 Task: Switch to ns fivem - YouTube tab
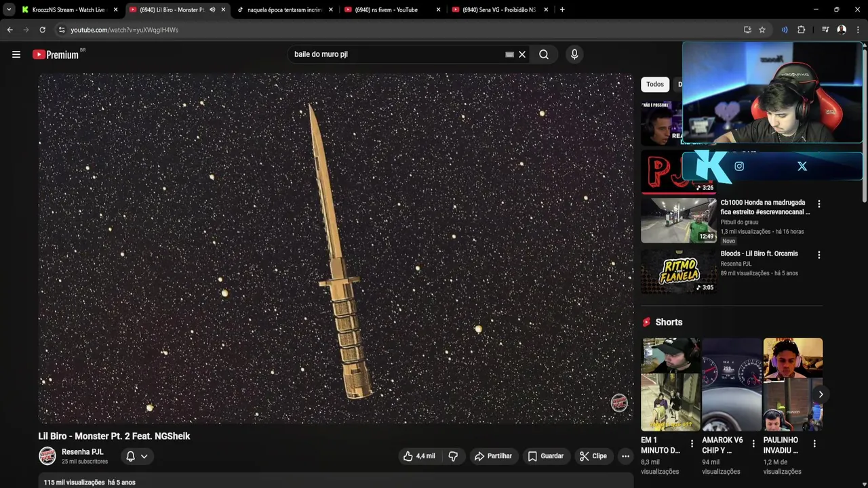392,9
